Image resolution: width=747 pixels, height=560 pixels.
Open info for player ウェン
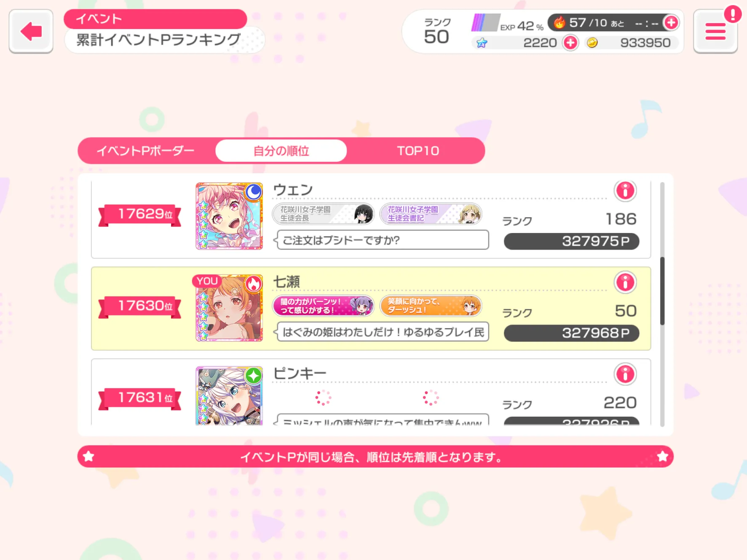(x=625, y=190)
